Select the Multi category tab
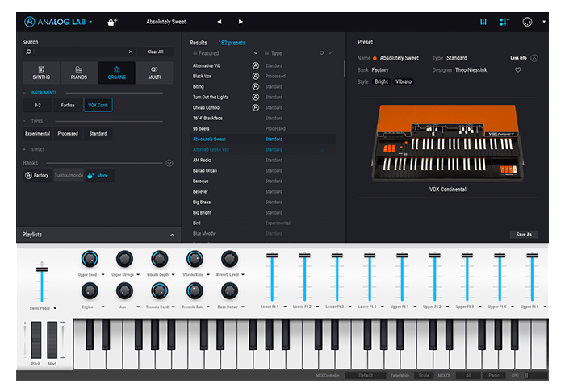This screenshot has height=392, width=565. point(154,73)
